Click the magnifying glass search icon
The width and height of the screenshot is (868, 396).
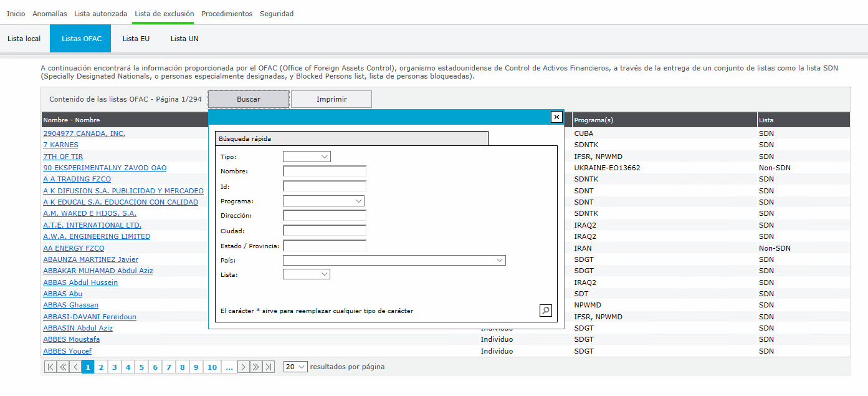[545, 310]
